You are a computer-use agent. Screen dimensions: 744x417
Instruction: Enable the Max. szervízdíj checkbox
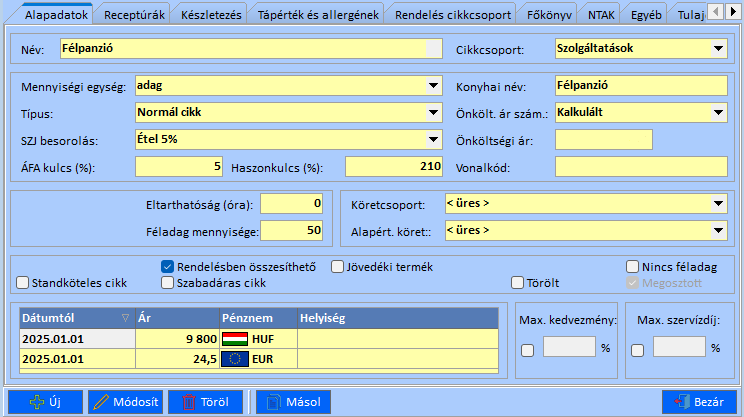coord(637,351)
